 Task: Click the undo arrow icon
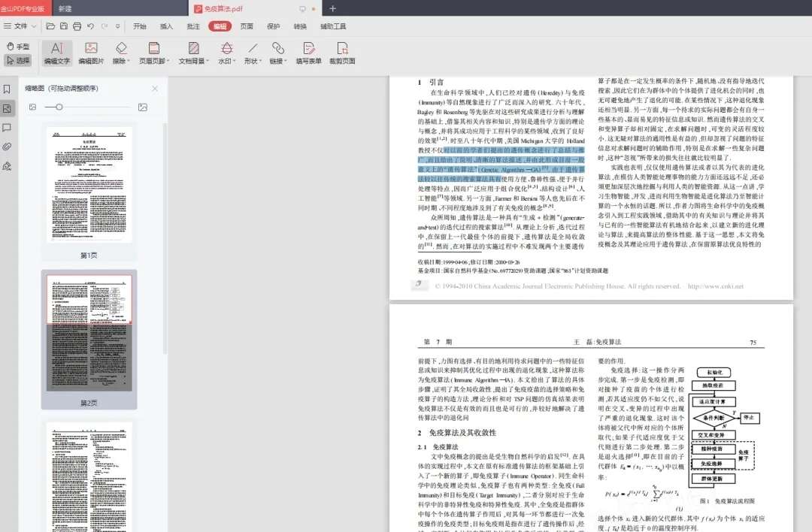[91, 26]
